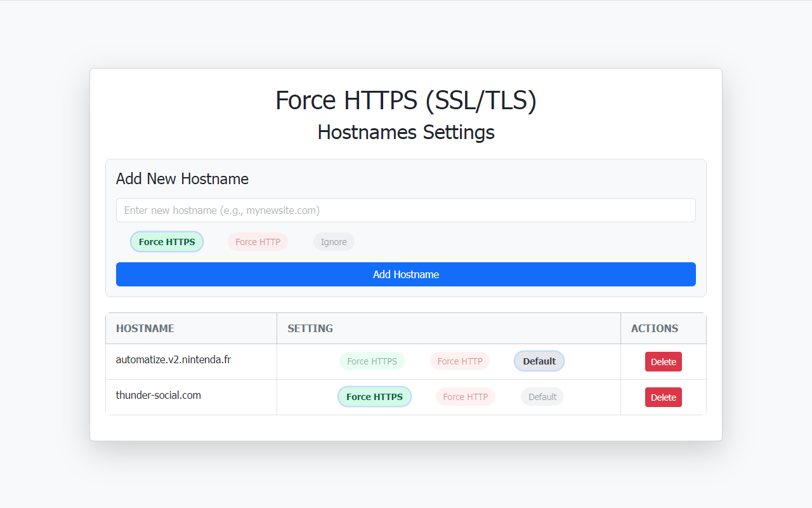This screenshot has height=508, width=812.
Task: Switch thunder-social.com to Force HTTP
Action: [465, 396]
